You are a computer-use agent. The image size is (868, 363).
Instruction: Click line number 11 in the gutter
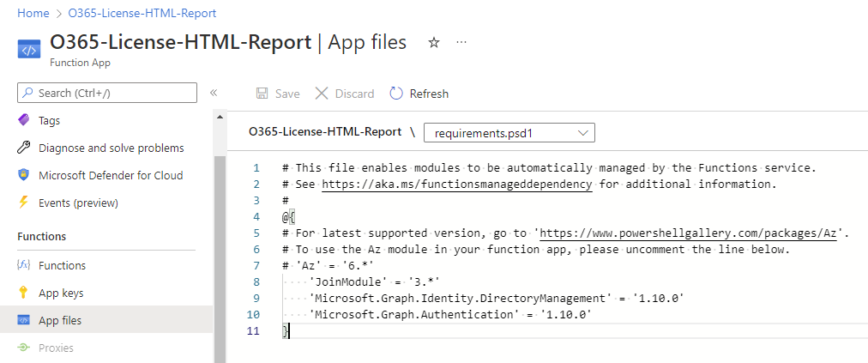(254, 331)
